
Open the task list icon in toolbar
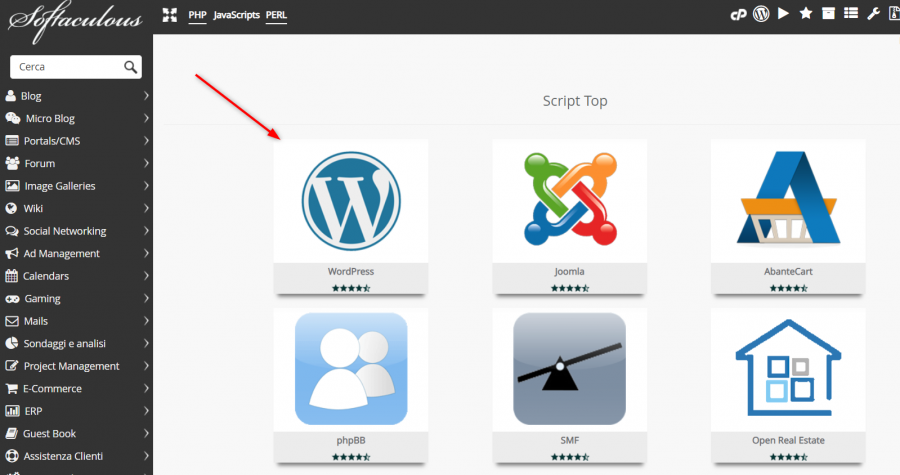(x=851, y=13)
